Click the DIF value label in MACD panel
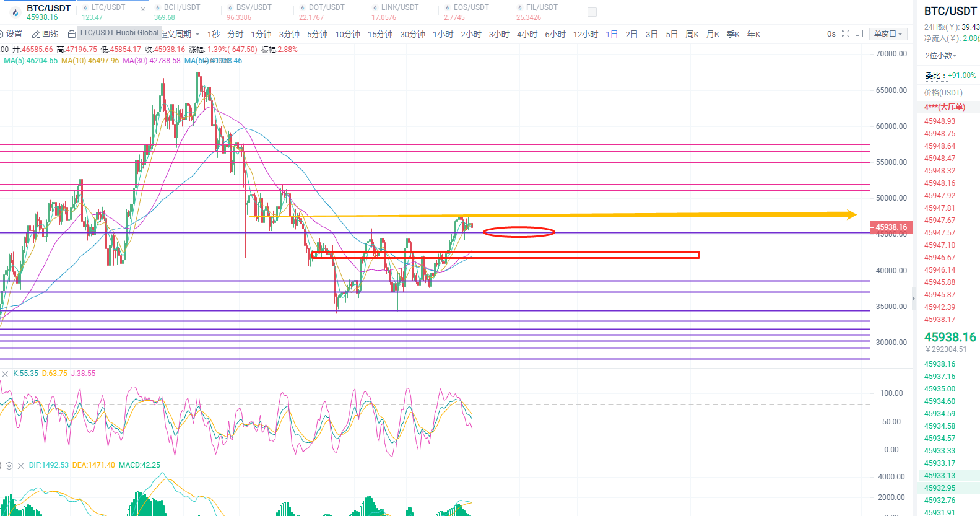The image size is (980, 516). (49, 465)
